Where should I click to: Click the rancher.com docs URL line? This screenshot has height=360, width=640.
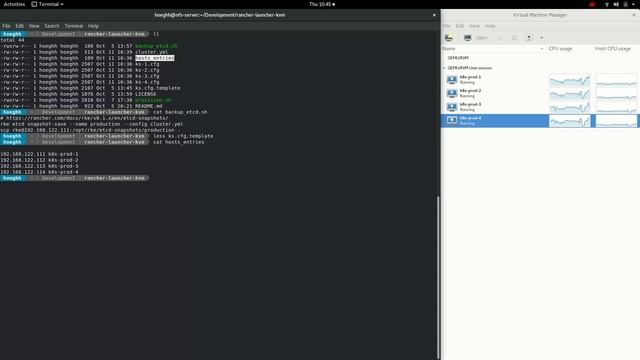click(84, 118)
